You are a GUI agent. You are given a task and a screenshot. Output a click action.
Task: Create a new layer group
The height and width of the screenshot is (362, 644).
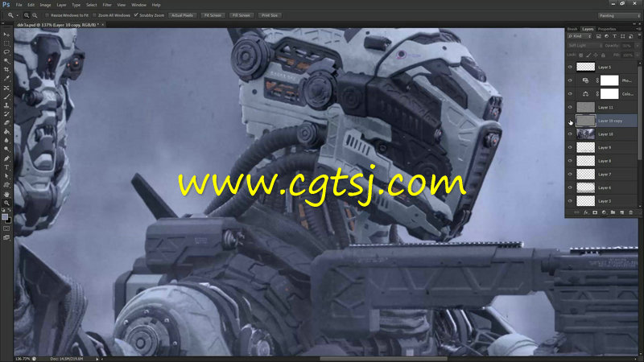point(613,212)
